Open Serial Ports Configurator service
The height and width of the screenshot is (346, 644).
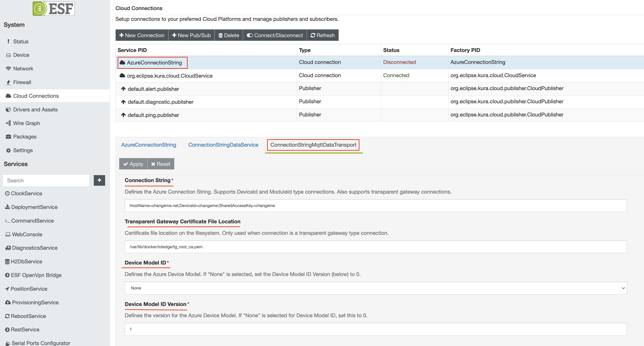click(41, 343)
